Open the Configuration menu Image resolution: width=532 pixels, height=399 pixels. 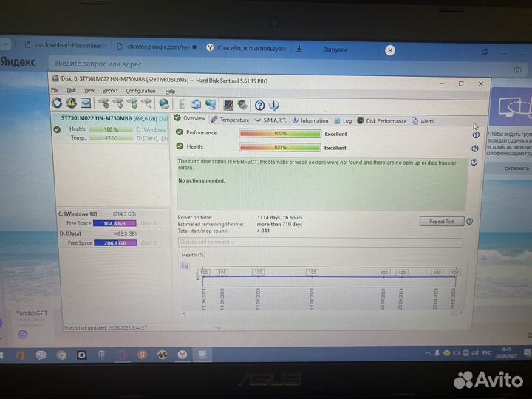tap(140, 91)
